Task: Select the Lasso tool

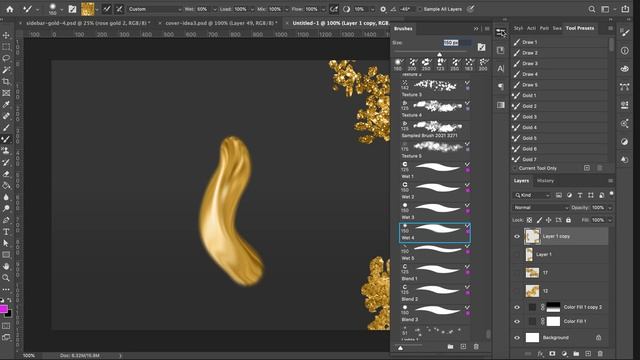Action: click(x=6, y=58)
